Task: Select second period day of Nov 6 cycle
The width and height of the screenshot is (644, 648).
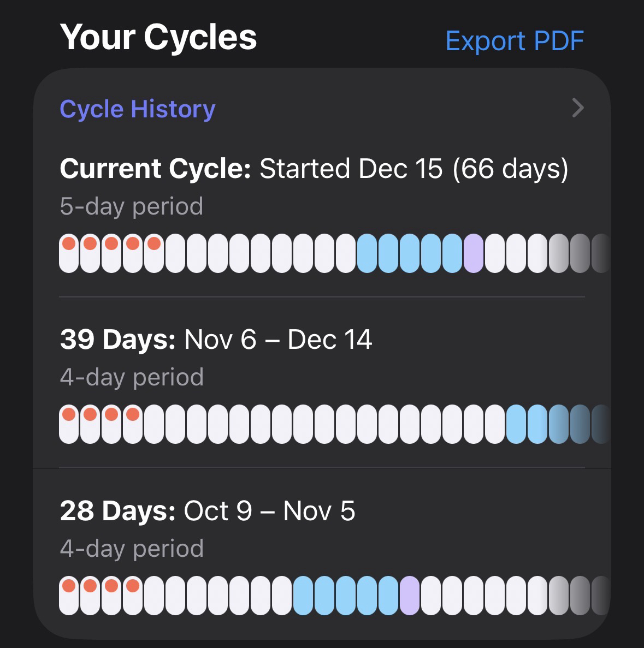Action: 90,424
